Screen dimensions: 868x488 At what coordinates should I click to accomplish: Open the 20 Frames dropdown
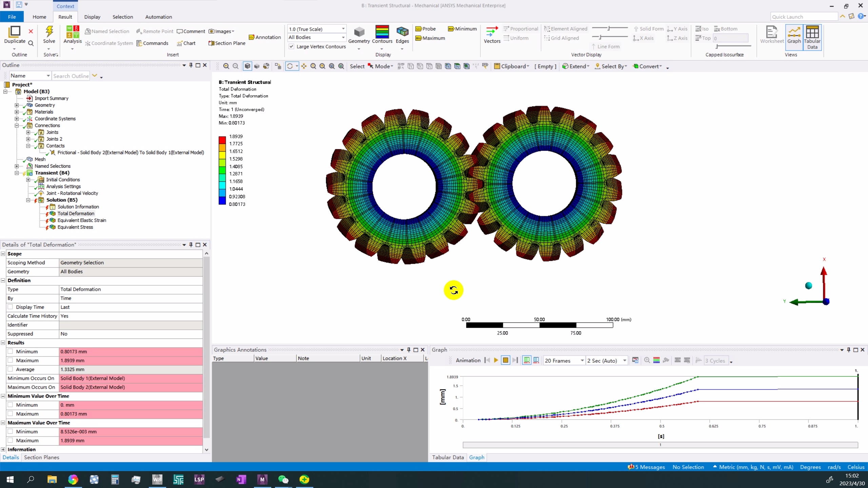582,361
